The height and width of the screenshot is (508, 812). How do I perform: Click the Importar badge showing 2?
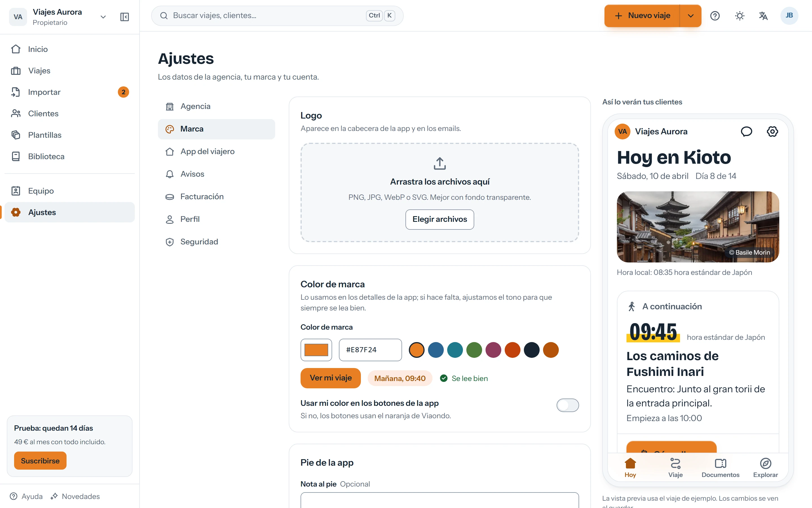coord(123,92)
